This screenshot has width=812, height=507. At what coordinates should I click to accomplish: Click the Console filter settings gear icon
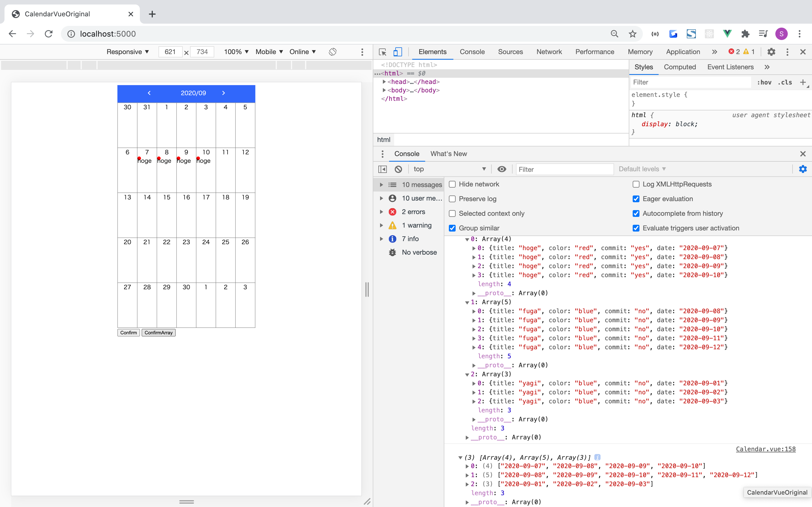[x=803, y=169]
